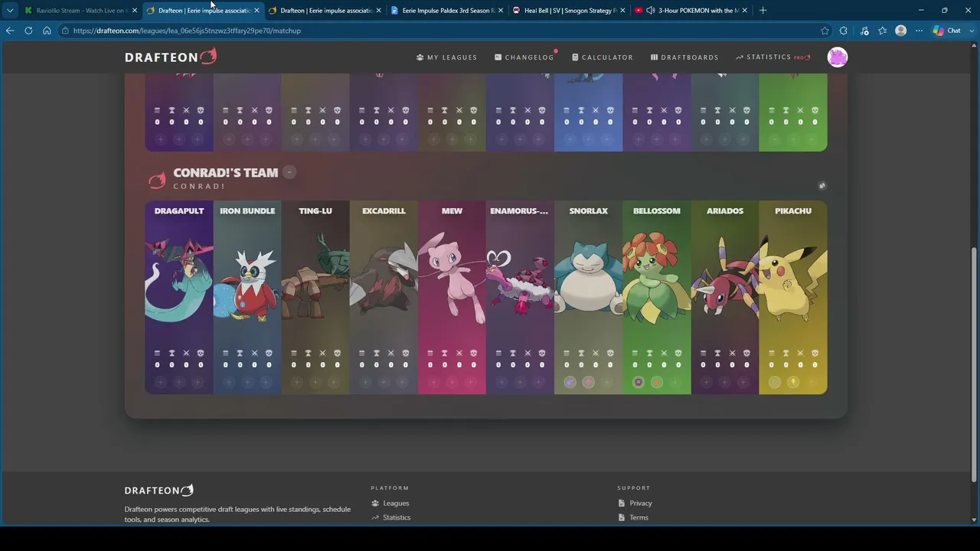
Task: Click the Mew card artwork
Action: pyautogui.click(x=452, y=277)
